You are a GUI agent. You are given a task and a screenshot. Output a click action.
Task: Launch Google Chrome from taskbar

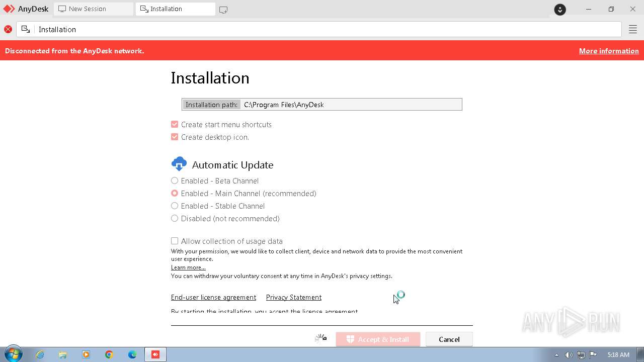pos(109,354)
